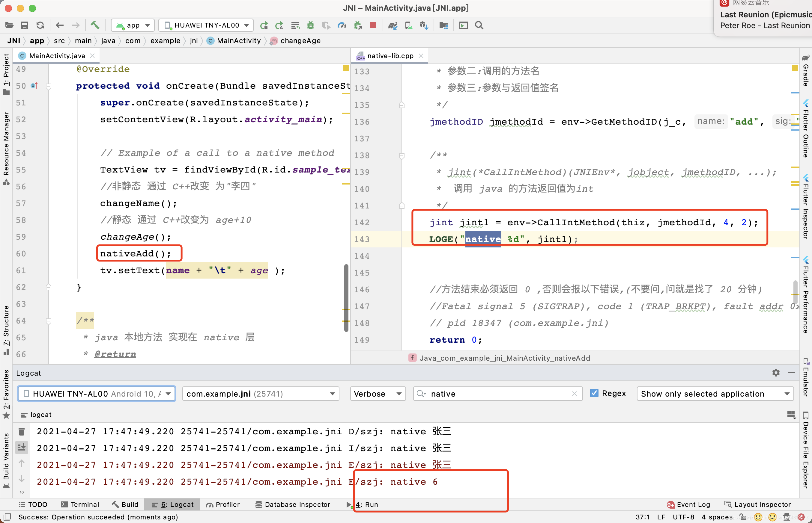Viewport: 812px width, 523px height.
Task: Switch to native-lib.cpp editor tab
Action: [x=390, y=56]
